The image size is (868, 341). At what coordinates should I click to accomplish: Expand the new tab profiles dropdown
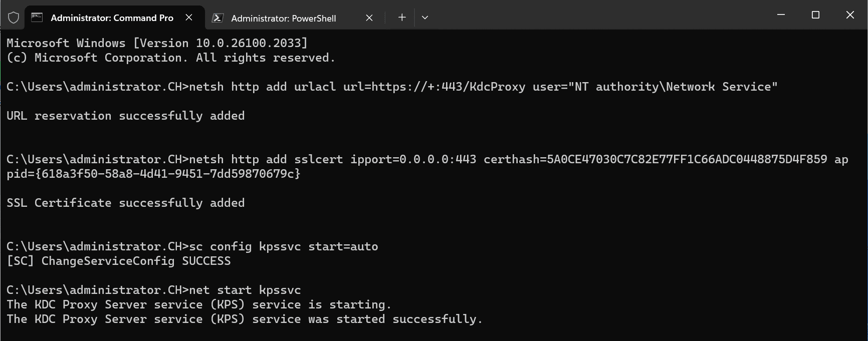coord(425,18)
